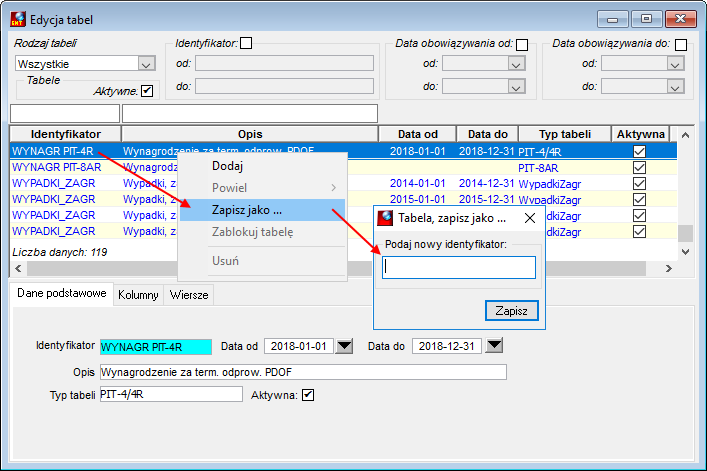Choose Zapisz jako ... from the context menu
Image resolution: width=707 pixels, height=471 pixels.
[x=262, y=210]
